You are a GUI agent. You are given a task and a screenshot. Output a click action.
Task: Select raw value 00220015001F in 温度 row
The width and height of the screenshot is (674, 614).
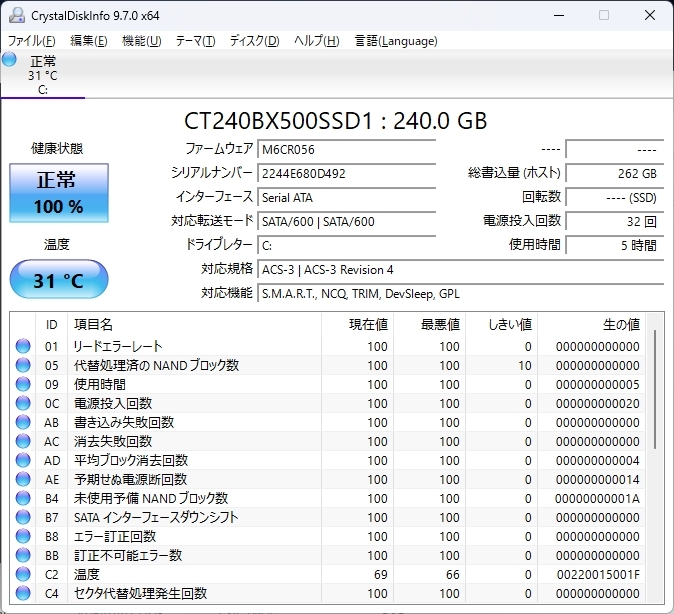pyautogui.click(x=598, y=574)
